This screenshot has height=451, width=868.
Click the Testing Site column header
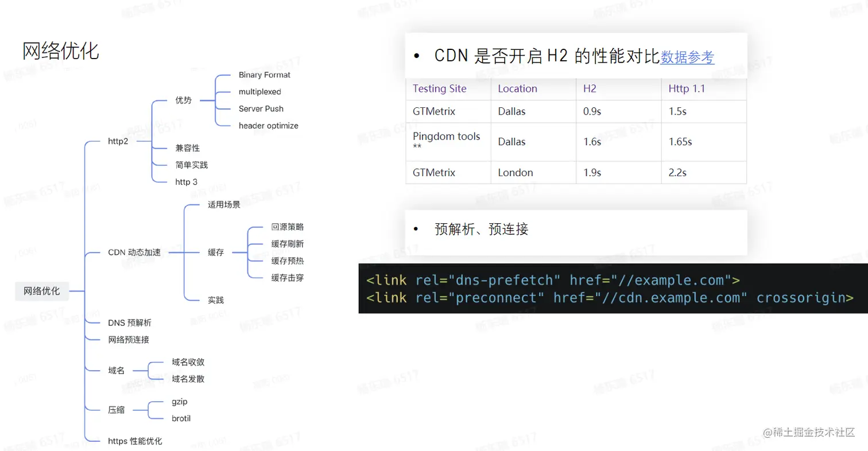[x=440, y=88]
